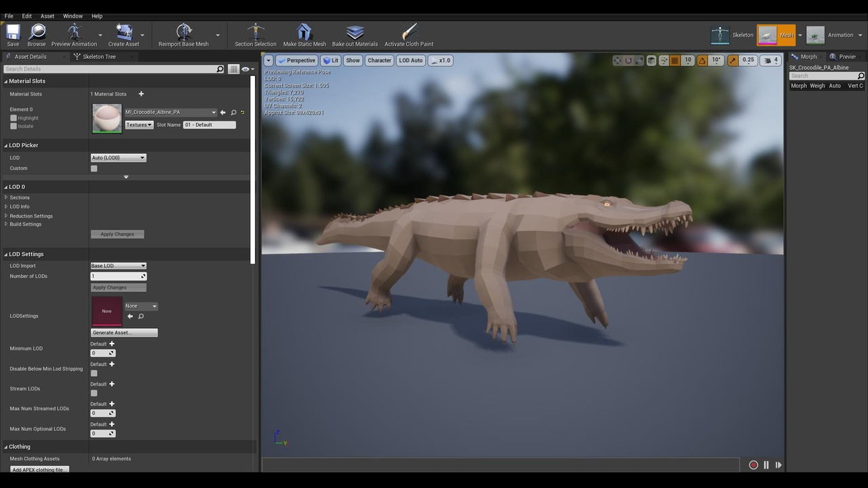Viewport: 868px width, 488px height.
Task: Collapse the Material Slots section
Action: (x=6, y=81)
